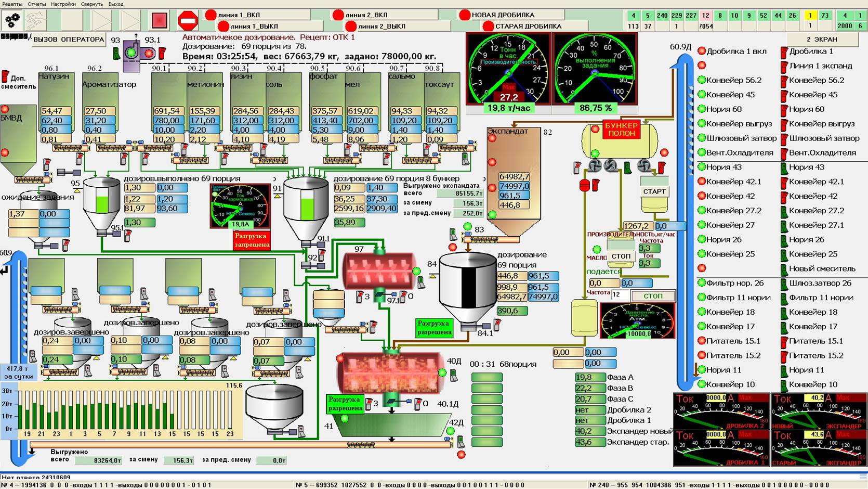Toggle the Дробилка 1 rocker switch

pyautogui.click(x=784, y=52)
